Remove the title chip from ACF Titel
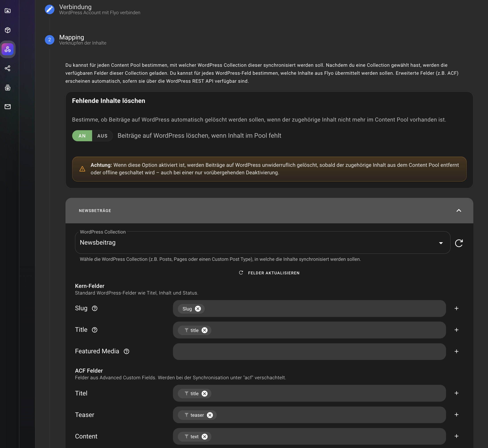Viewport: 488px width, 448px height. pyautogui.click(x=204, y=393)
